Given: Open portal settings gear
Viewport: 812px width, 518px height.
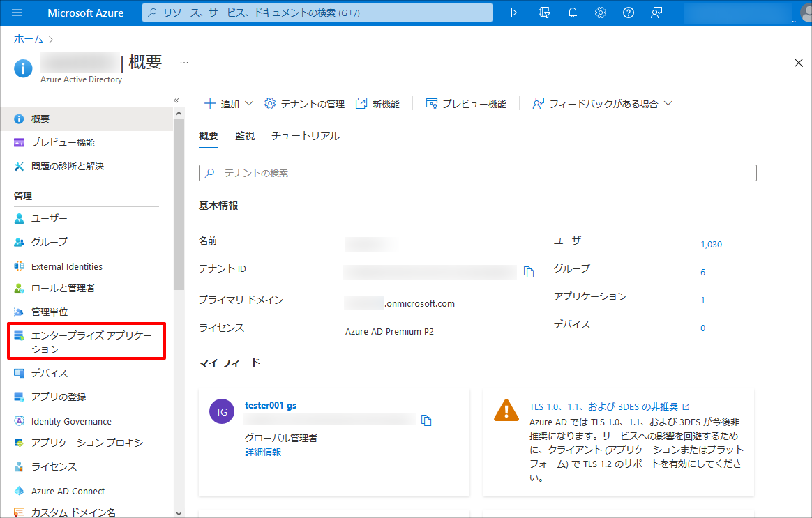Looking at the screenshot, I should [x=601, y=13].
